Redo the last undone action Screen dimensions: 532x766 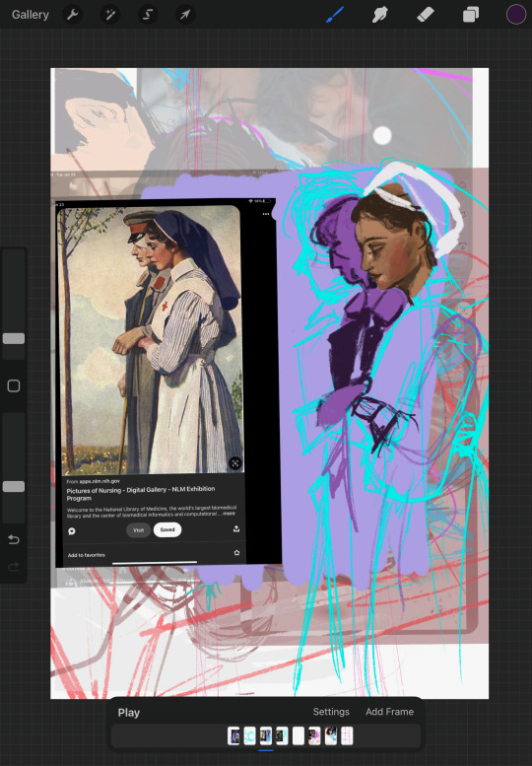(14, 567)
